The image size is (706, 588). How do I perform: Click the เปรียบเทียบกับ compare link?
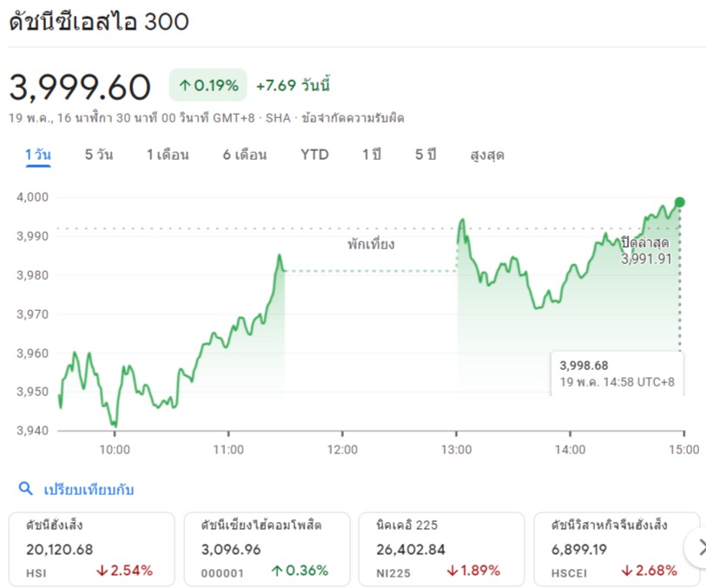(x=89, y=489)
